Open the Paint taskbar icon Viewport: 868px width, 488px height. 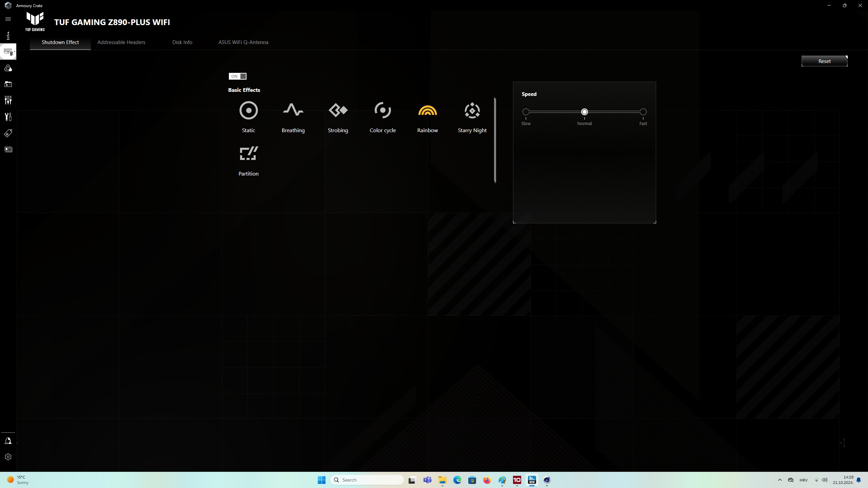point(502,480)
